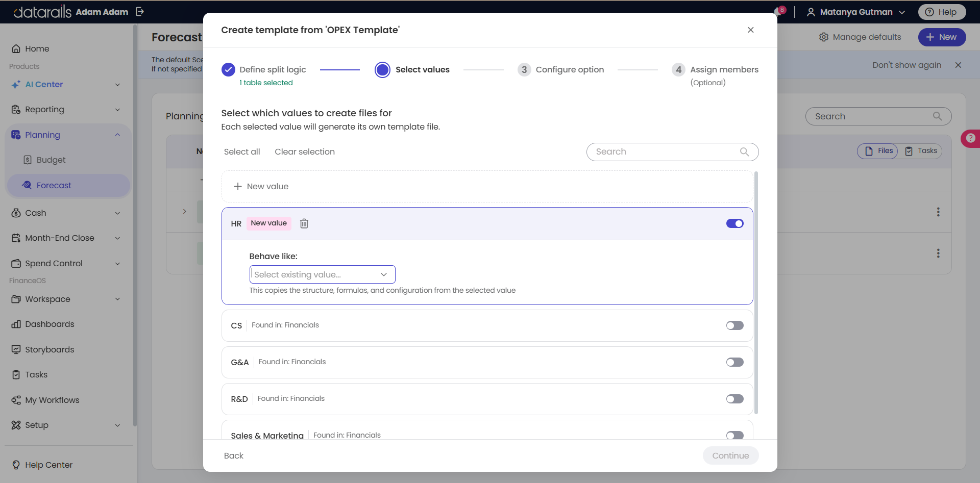Screen dimensions: 980x483
Task: Enable the G&A value toggle
Action: coord(735,362)
